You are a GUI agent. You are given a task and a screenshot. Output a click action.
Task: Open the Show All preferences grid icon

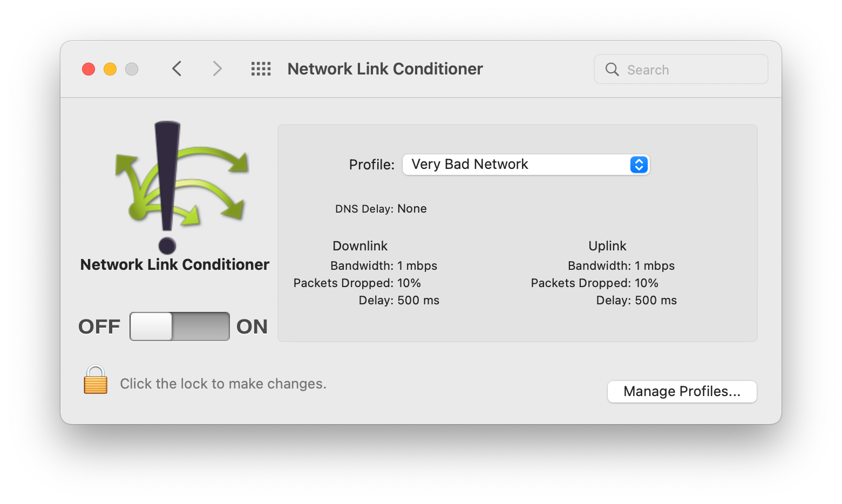pyautogui.click(x=261, y=69)
